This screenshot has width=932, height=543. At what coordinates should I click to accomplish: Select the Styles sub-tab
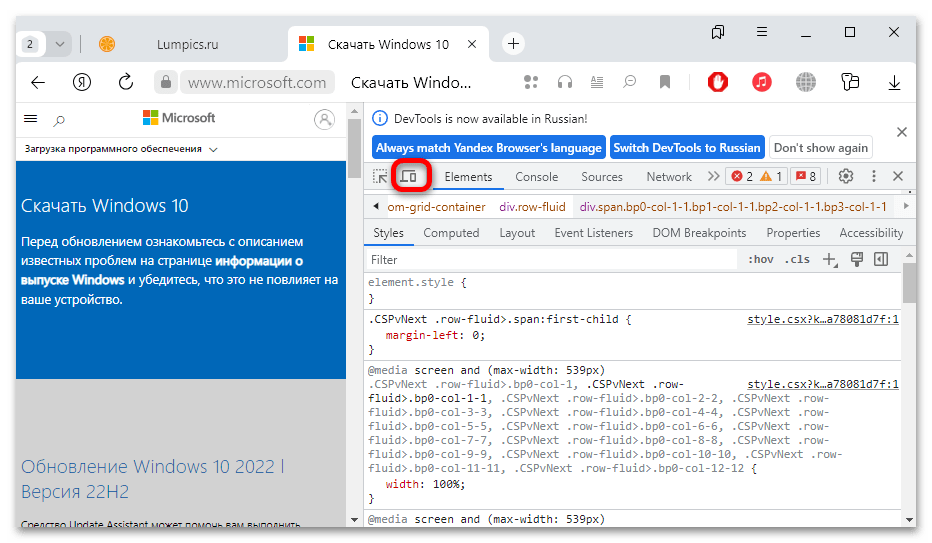tap(388, 233)
